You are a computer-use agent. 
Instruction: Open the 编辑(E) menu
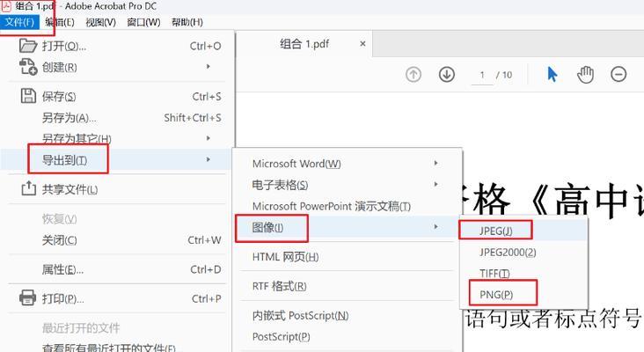pos(60,22)
